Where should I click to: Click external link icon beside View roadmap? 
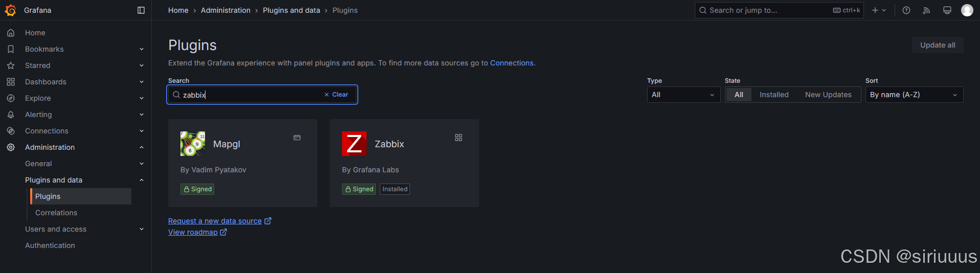pos(223,232)
